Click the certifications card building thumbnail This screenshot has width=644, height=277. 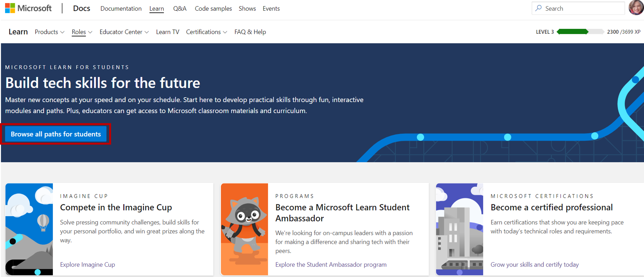click(x=459, y=229)
